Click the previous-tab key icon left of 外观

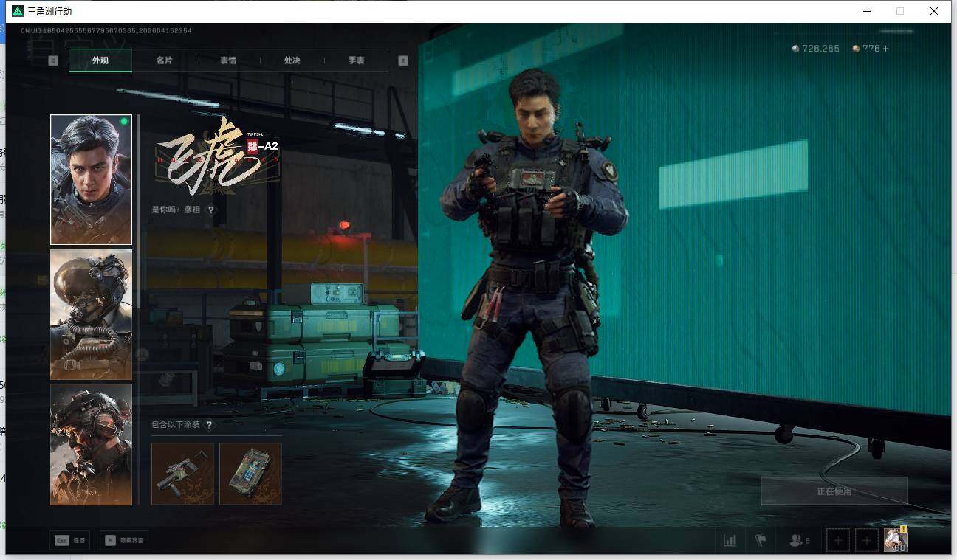[x=53, y=61]
